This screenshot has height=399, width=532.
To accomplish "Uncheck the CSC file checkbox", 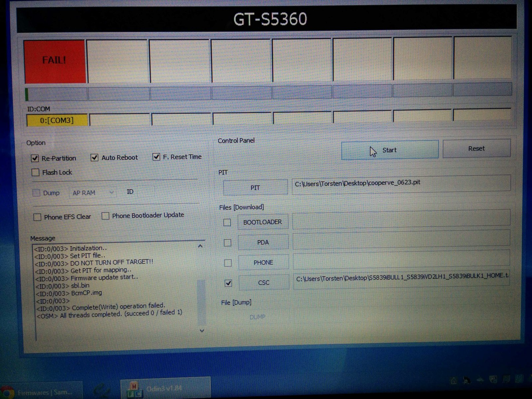I will pos(228,283).
